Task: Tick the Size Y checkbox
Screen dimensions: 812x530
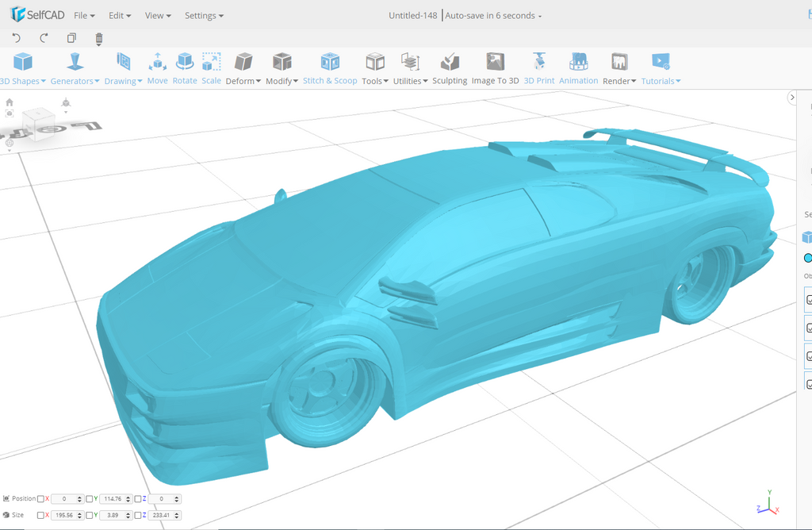Action: 90,516
